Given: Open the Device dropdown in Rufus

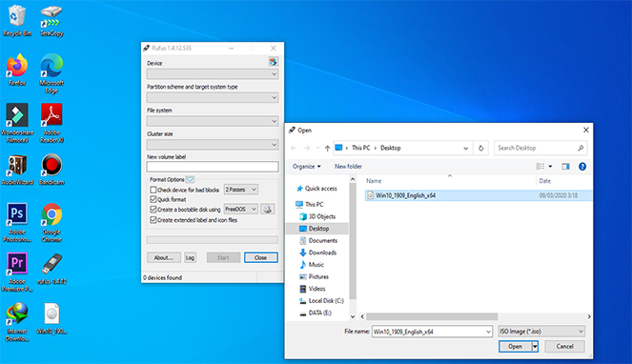Looking at the screenshot, I should tap(213, 74).
